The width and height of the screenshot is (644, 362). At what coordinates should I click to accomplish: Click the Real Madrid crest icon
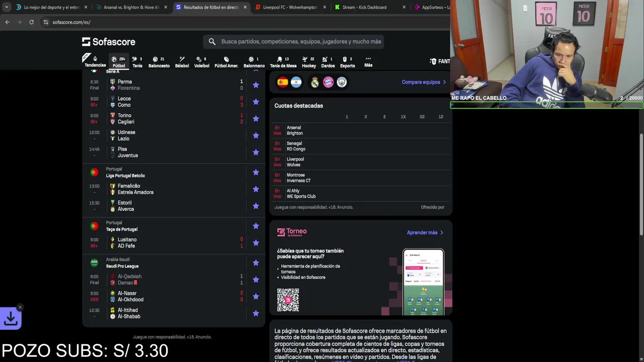coord(315,82)
